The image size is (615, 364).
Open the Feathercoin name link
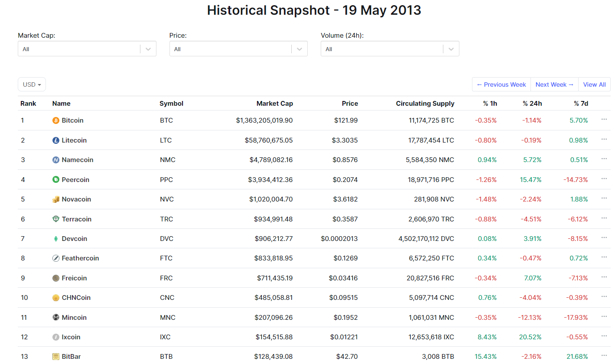pyautogui.click(x=80, y=258)
